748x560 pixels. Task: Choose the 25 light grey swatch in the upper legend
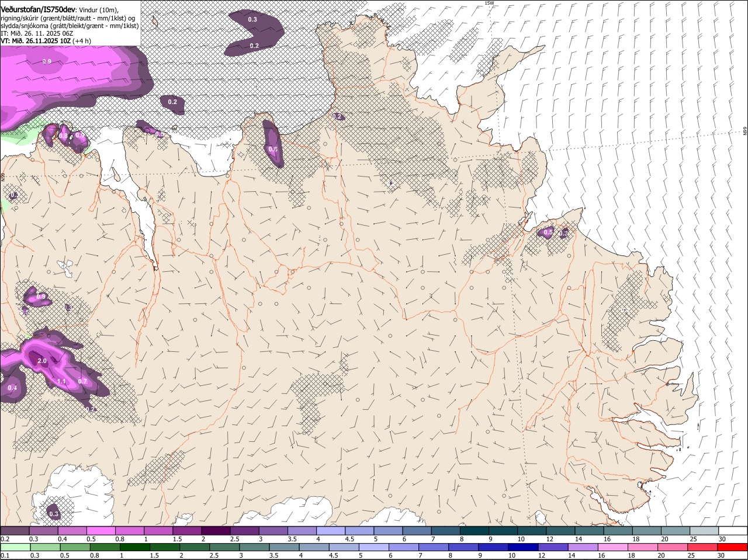[704, 530]
